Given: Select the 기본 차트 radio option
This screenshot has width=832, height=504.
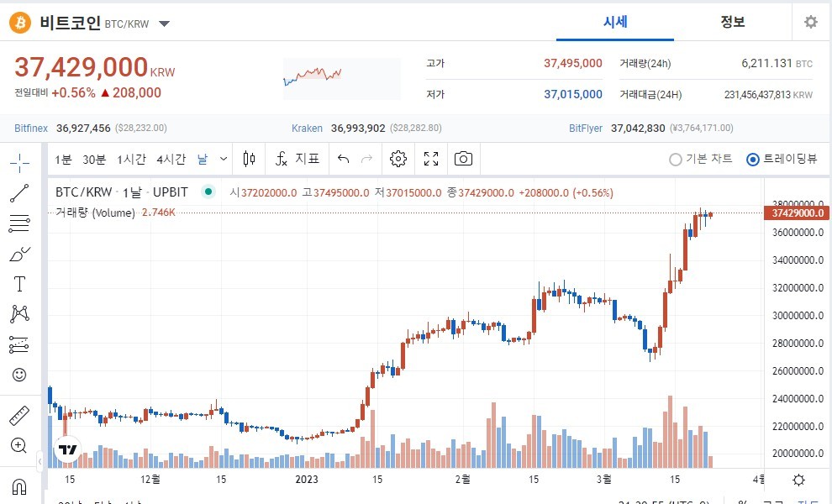Looking at the screenshot, I should 676,160.
